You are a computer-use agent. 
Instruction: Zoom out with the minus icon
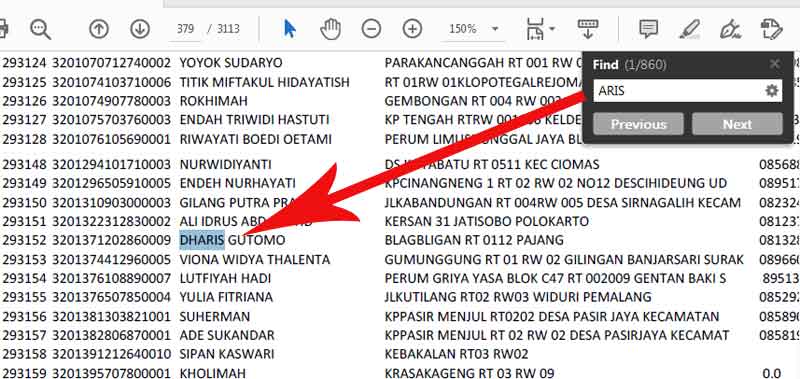pyautogui.click(x=371, y=29)
